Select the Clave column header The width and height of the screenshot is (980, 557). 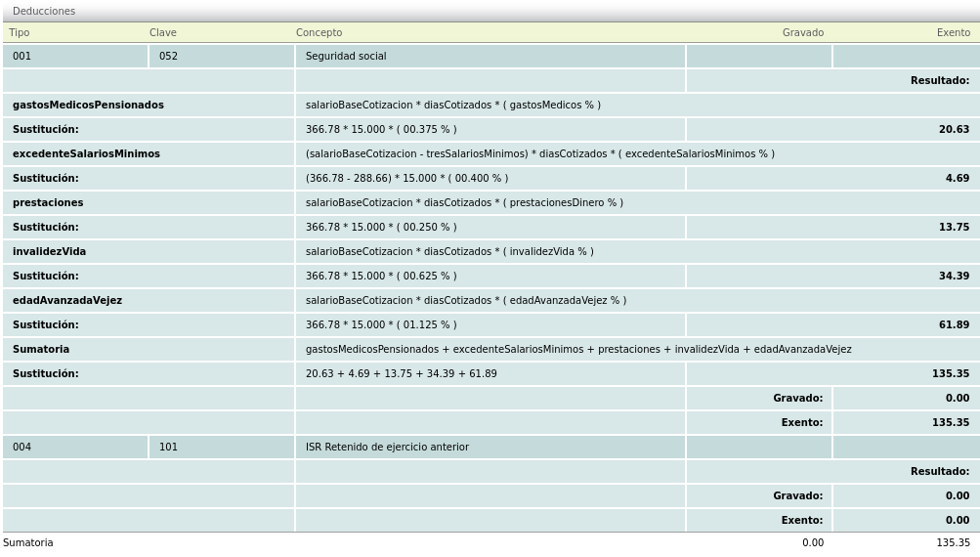click(x=163, y=32)
